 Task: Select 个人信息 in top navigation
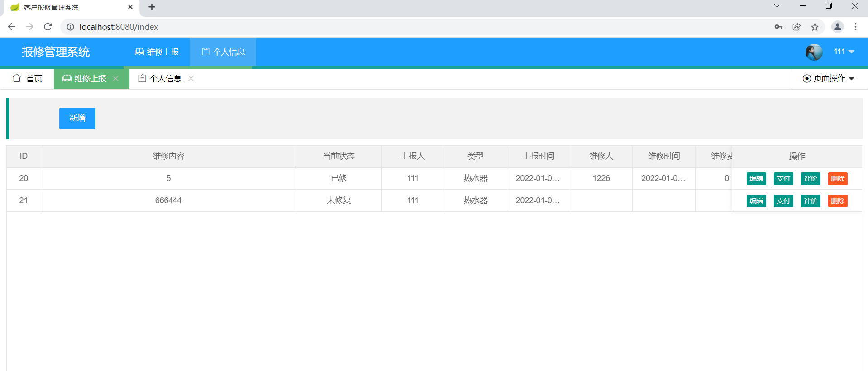click(x=223, y=52)
